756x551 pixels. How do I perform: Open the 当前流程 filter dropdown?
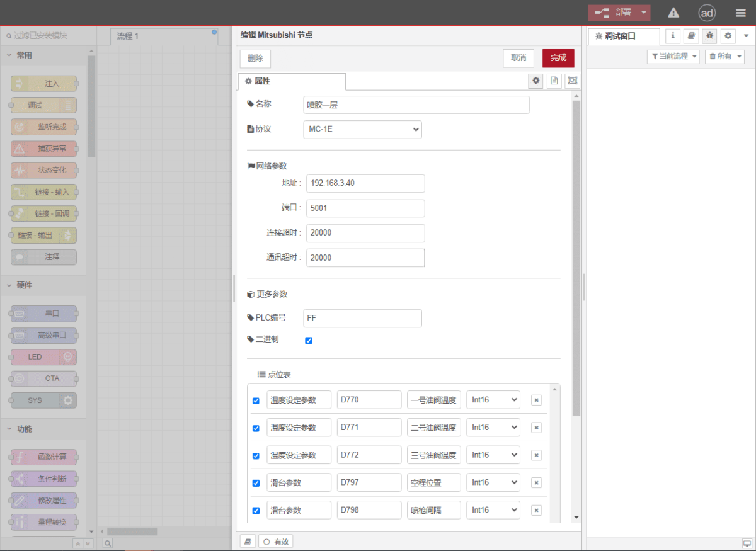(x=673, y=56)
